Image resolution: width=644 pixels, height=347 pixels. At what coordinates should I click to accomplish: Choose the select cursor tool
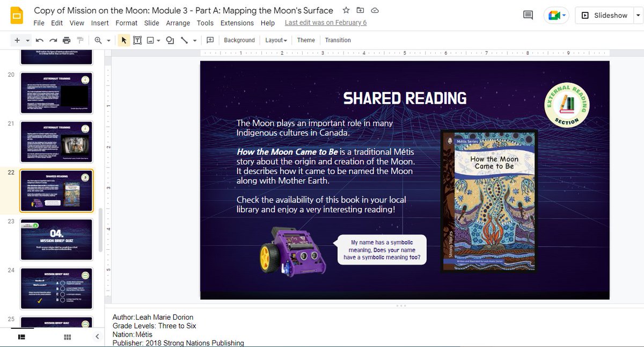(x=124, y=40)
